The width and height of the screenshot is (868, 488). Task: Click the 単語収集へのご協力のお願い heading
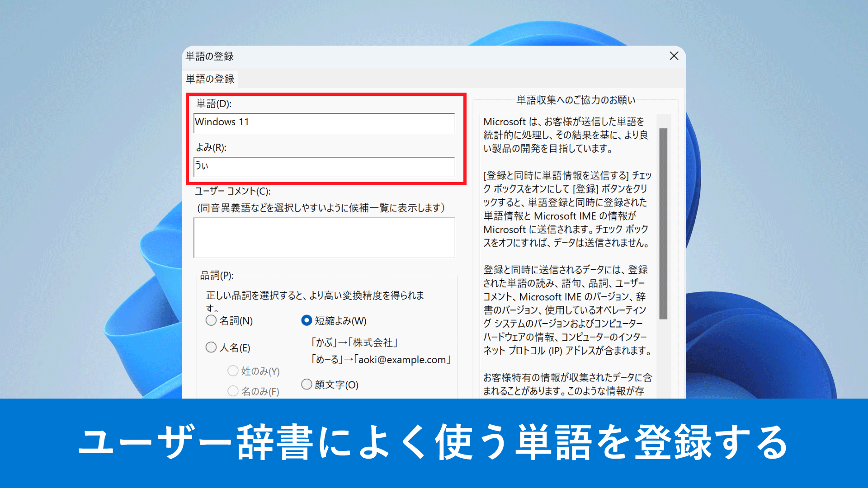pos(576,100)
